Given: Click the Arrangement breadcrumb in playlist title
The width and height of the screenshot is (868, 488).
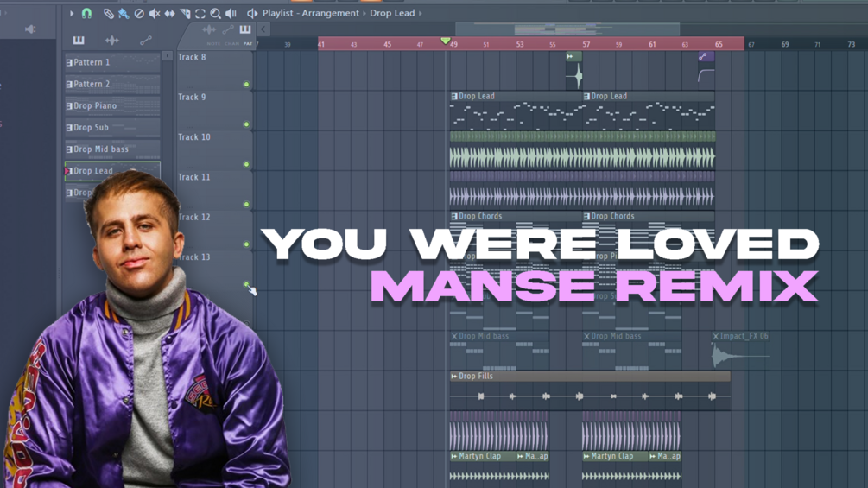Looking at the screenshot, I should pyautogui.click(x=330, y=13).
